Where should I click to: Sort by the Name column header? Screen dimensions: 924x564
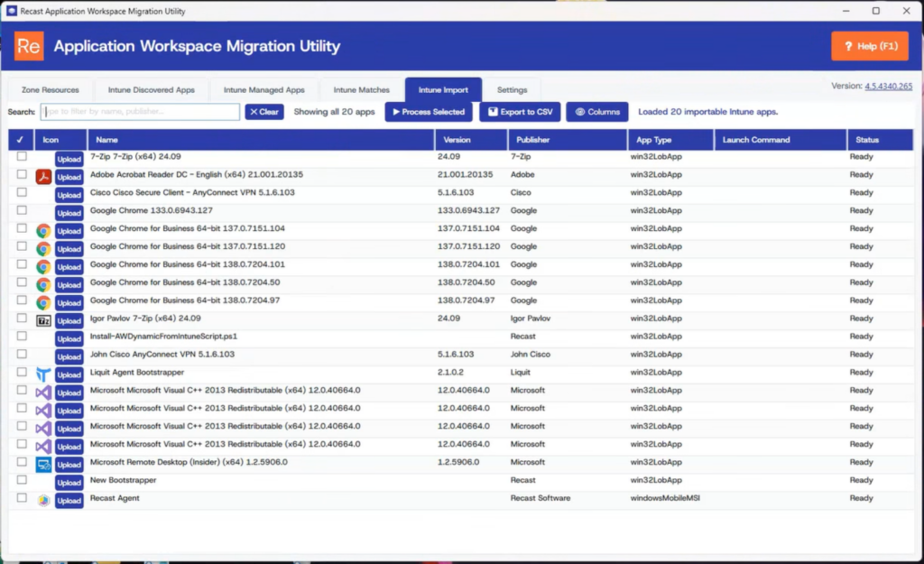click(x=261, y=140)
